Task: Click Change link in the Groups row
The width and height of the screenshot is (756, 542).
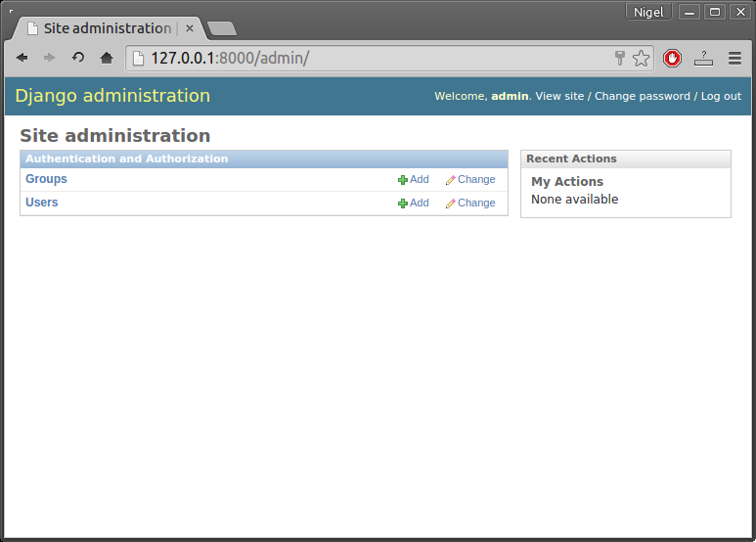Action: pyautogui.click(x=476, y=179)
